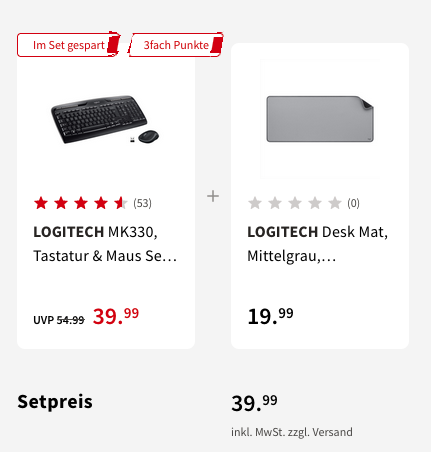
Task: Click the red star rating for MK330
Action: [80, 203]
